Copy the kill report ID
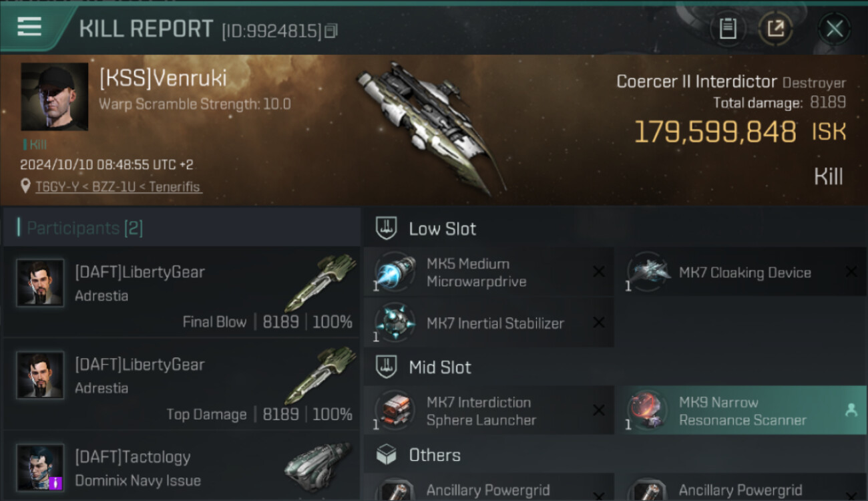This screenshot has height=501, width=868. [x=331, y=31]
